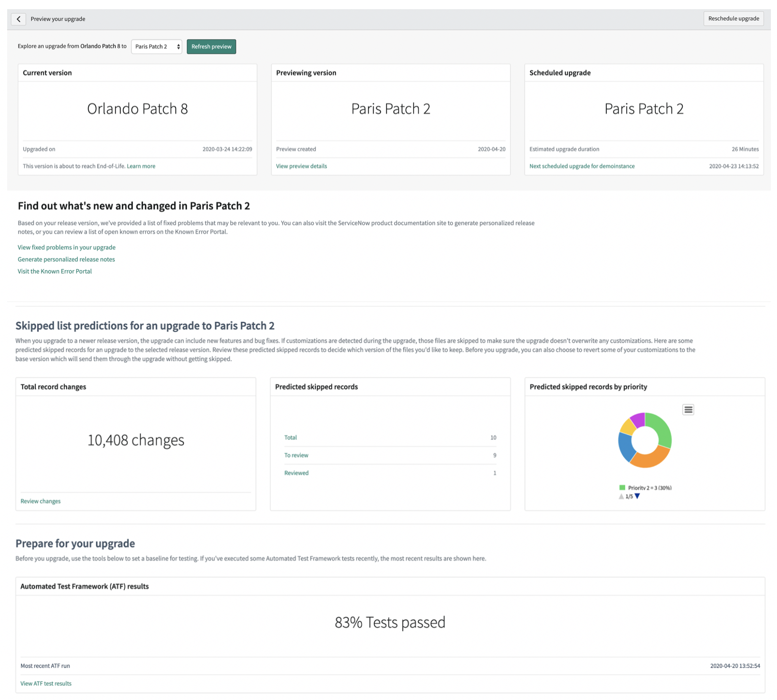777x700 pixels.
Task: Select the purple donut chart segment
Action: tap(638, 420)
